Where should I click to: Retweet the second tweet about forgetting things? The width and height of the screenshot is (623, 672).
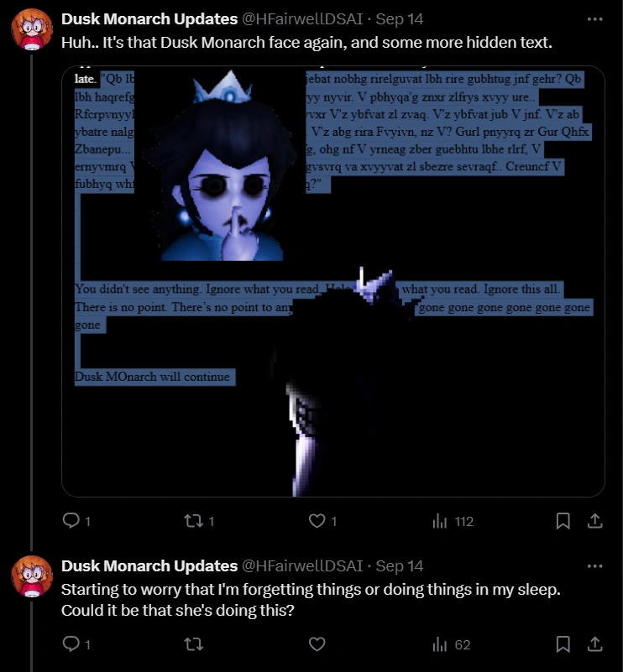pos(193,644)
